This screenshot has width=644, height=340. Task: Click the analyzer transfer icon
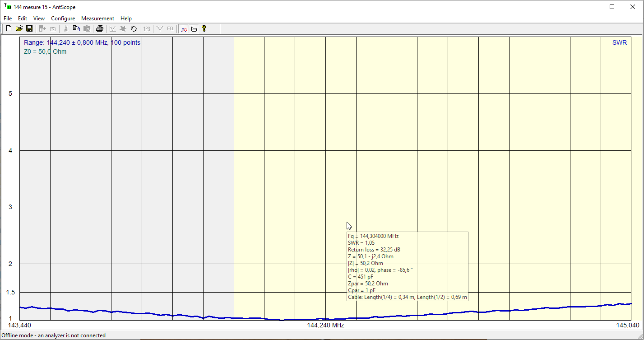pyautogui.click(x=42, y=29)
